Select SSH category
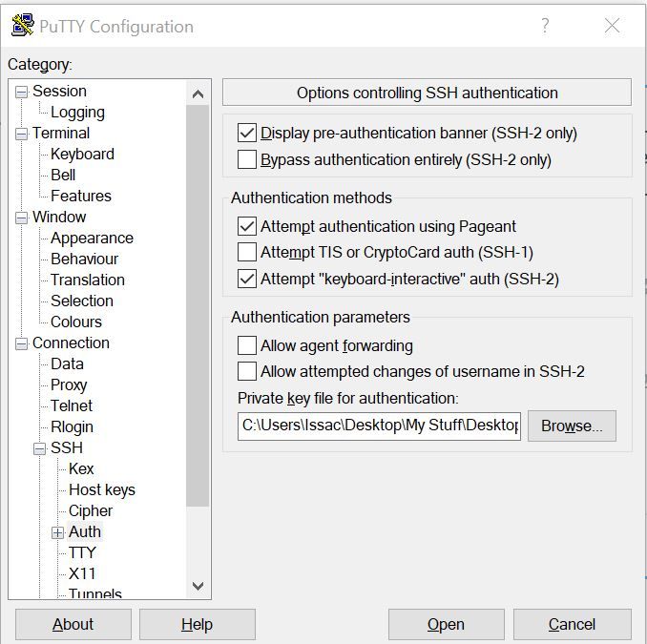This screenshot has width=647, height=644. pyautogui.click(x=67, y=448)
